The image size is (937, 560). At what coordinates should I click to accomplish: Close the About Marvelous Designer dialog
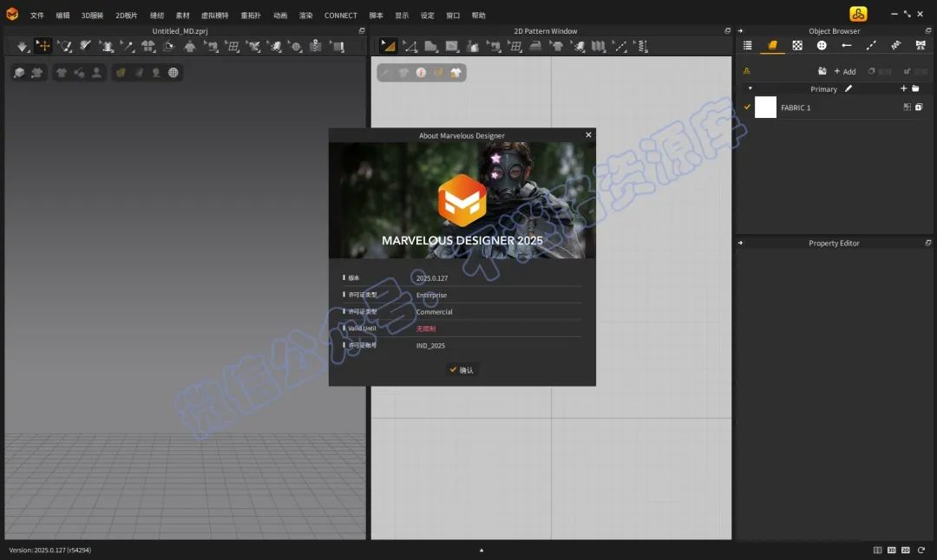(588, 135)
